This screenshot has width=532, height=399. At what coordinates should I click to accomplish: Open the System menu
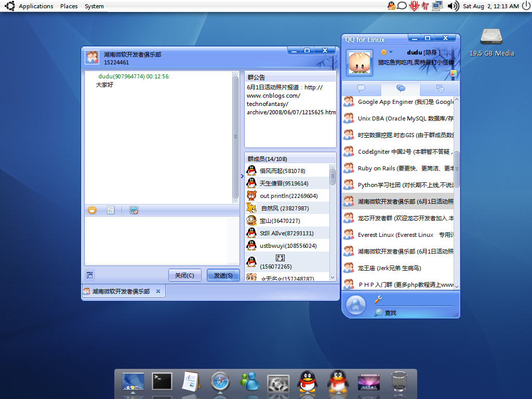[95, 6]
